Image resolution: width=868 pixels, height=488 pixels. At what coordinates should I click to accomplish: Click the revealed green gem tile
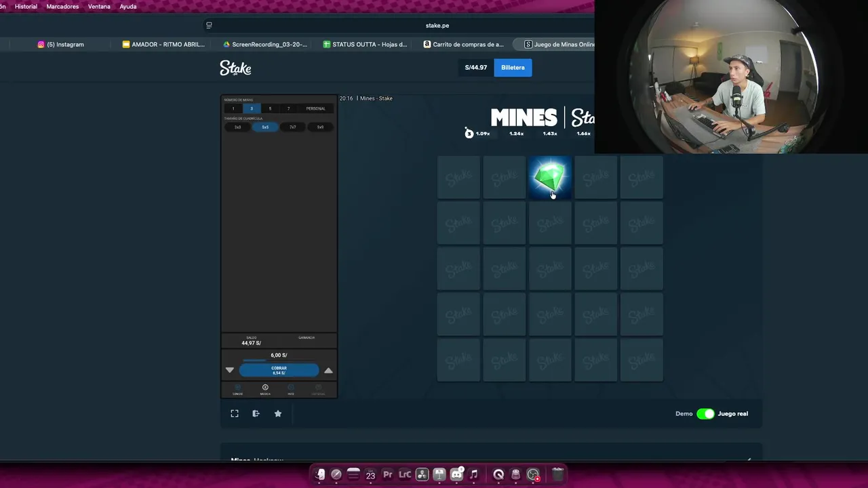click(549, 177)
